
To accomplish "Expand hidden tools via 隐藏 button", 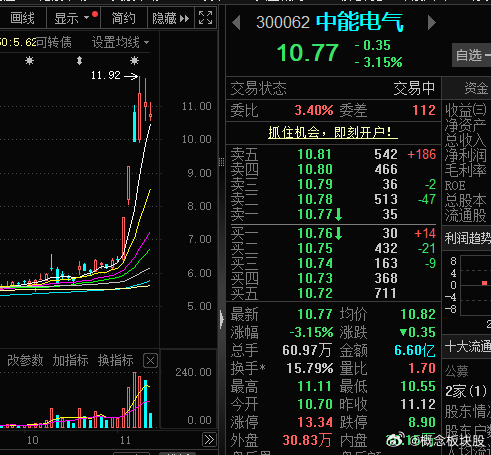I will pos(170,18).
